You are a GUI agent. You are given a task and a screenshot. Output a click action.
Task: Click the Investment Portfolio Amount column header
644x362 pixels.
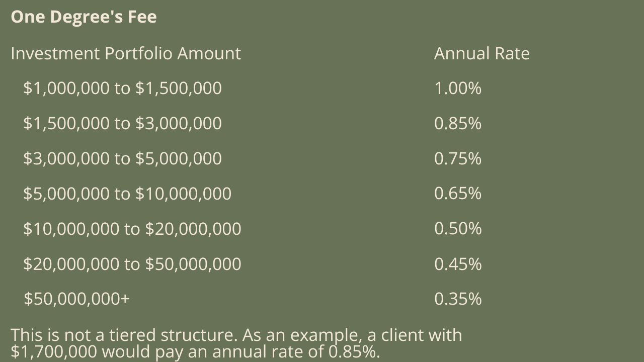(126, 53)
